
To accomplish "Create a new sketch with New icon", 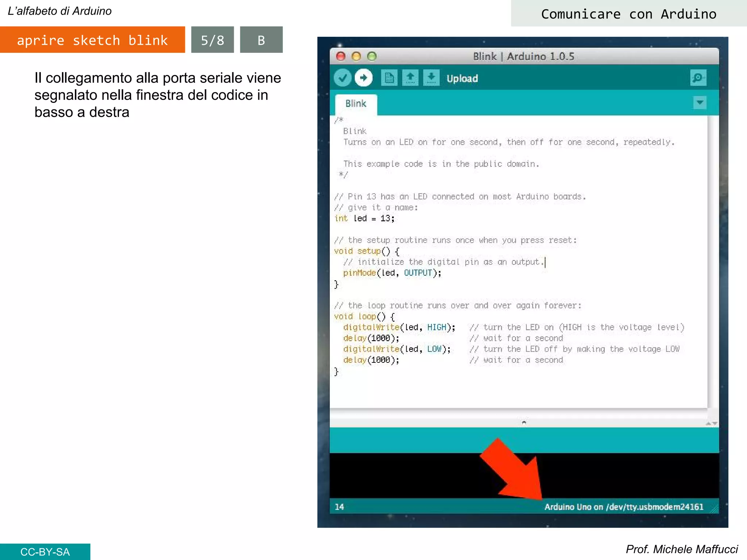I will pos(389,78).
